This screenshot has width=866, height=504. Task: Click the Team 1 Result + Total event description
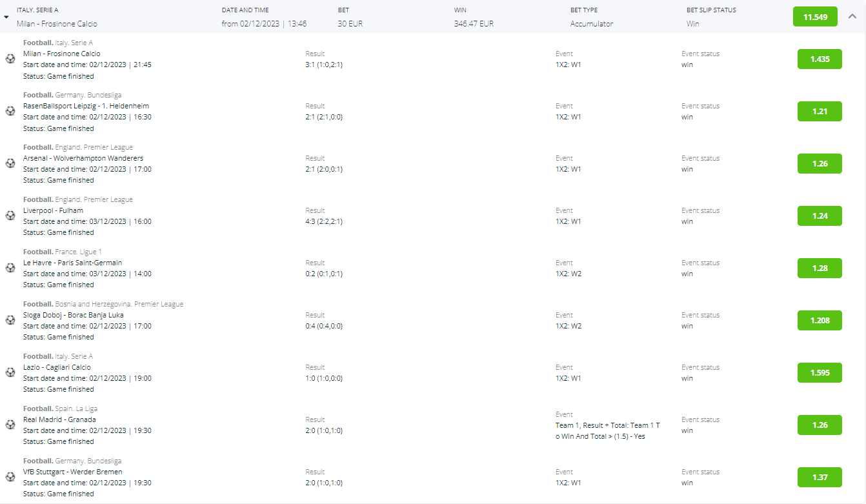(608, 431)
